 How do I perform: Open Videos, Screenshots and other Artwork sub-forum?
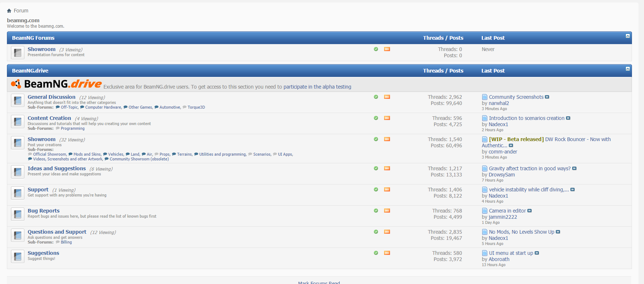click(68, 159)
